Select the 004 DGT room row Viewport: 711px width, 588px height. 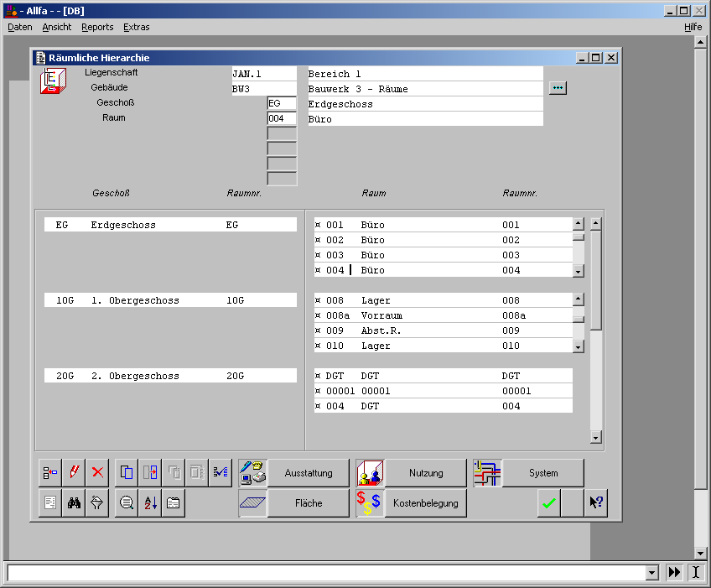pyautogui.click(x=444, y=406)
